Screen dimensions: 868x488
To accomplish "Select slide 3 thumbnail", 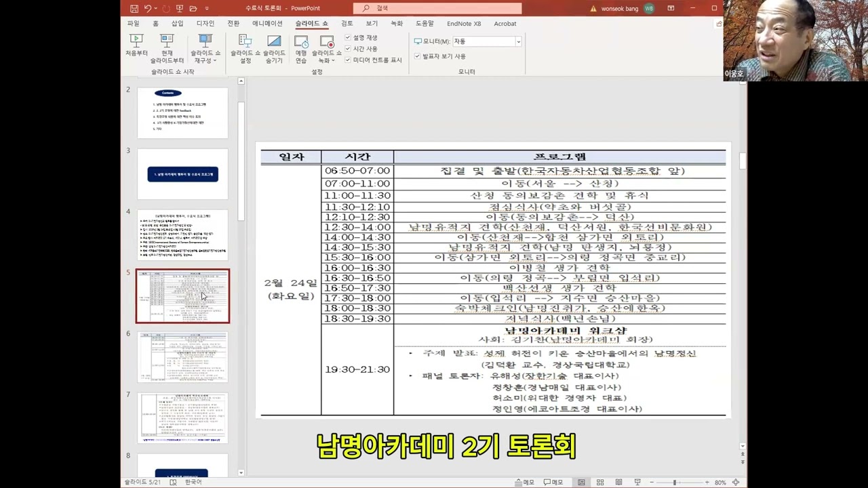I will click(182, 174).
